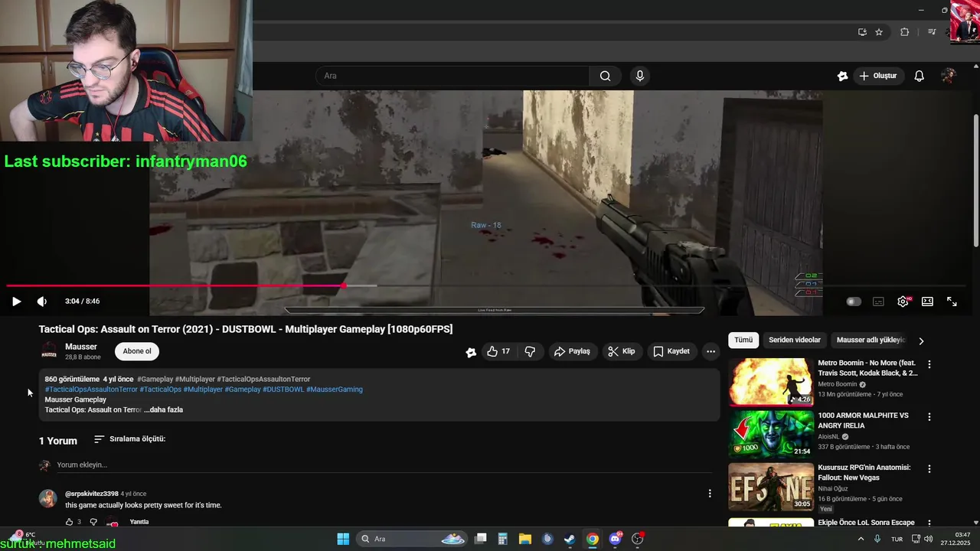Image resolution: width=980 pixels, height=551 pixels.
Task: Reply to comment with Yanıtla
Action: (x=139, y=522)
